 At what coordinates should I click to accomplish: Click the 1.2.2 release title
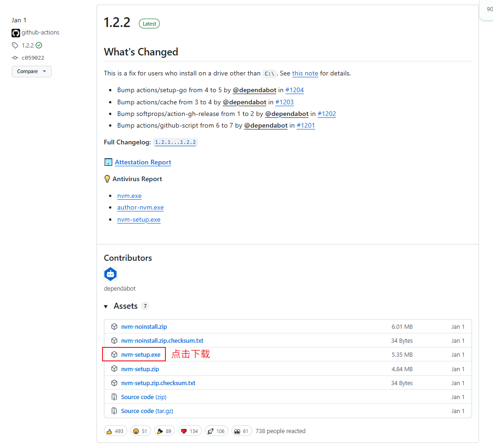click(117, 23)
